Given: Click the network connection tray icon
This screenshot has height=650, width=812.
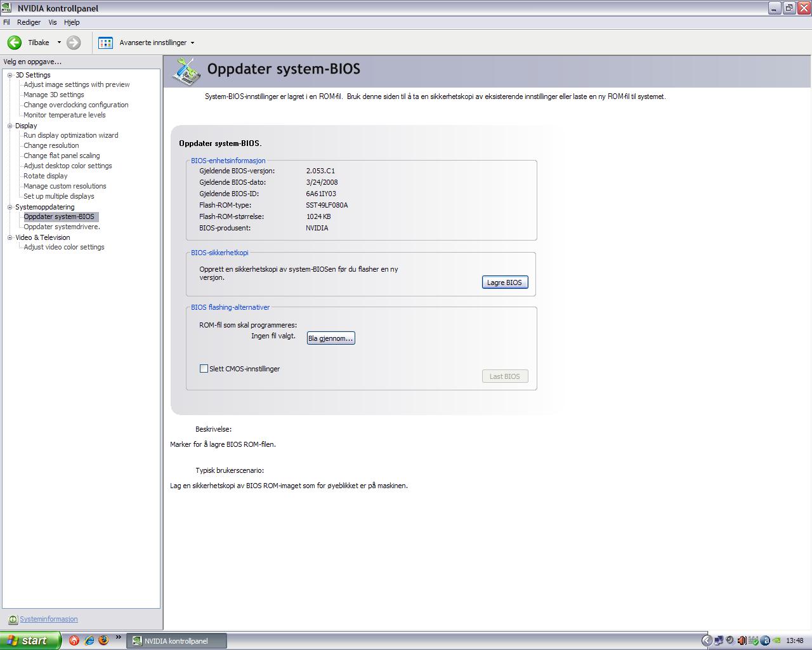Looking at the screenshot, I should (x=719, y=640).
